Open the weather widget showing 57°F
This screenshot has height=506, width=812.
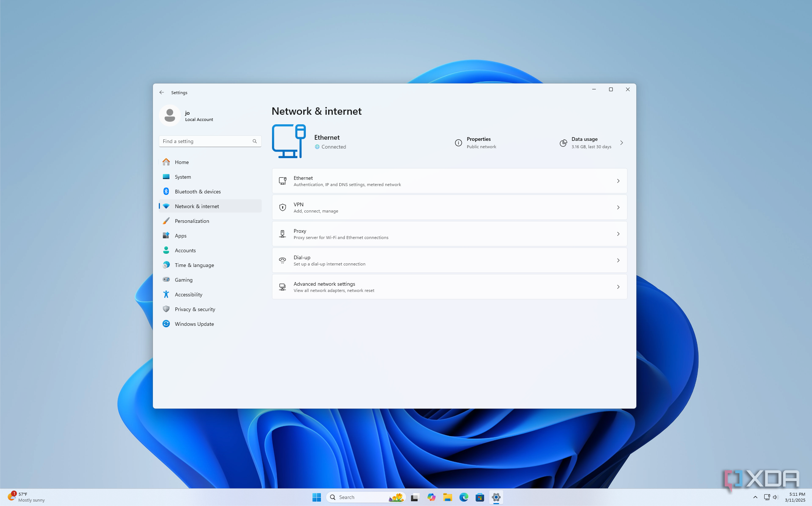pyautogui.click(x=26, y=497)
